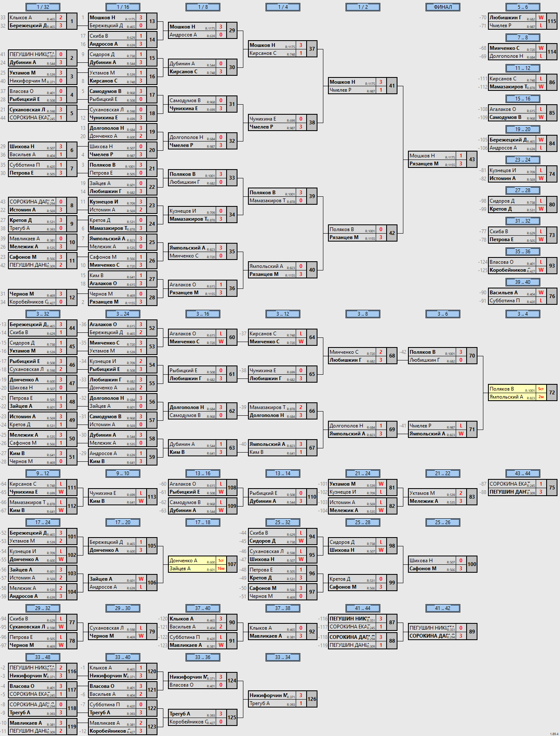Click the "25 .. 26" section header
The width and height of the screenshot is (560, 736).
(443, 522)
